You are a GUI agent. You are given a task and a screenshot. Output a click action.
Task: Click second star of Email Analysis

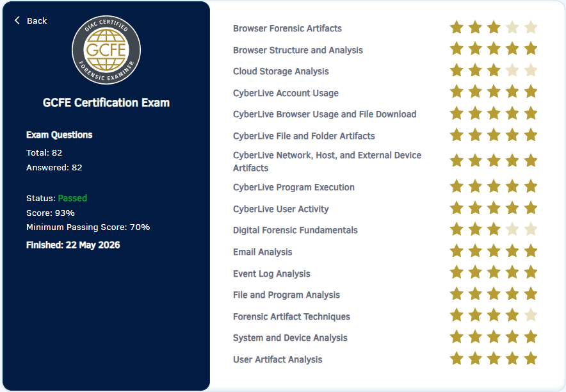pyautogui.click(x=475, y=251)
